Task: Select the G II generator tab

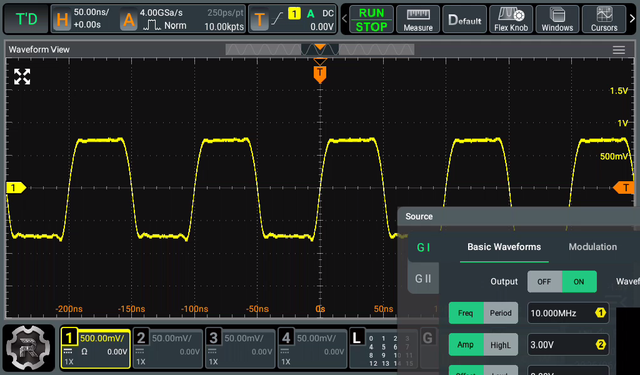Action: pos(423,279)
